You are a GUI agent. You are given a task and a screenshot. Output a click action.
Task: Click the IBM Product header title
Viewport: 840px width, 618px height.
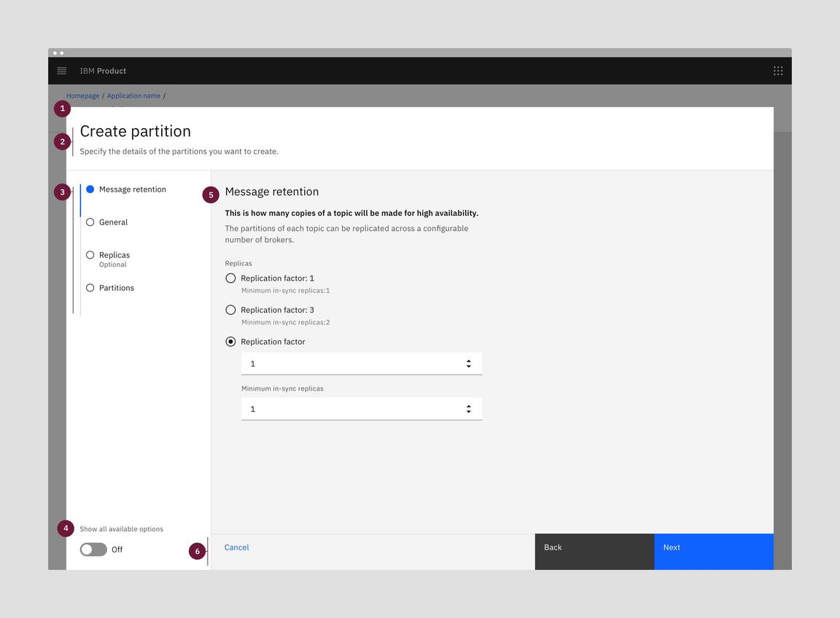pyautogui.click(x=103, y=71)
